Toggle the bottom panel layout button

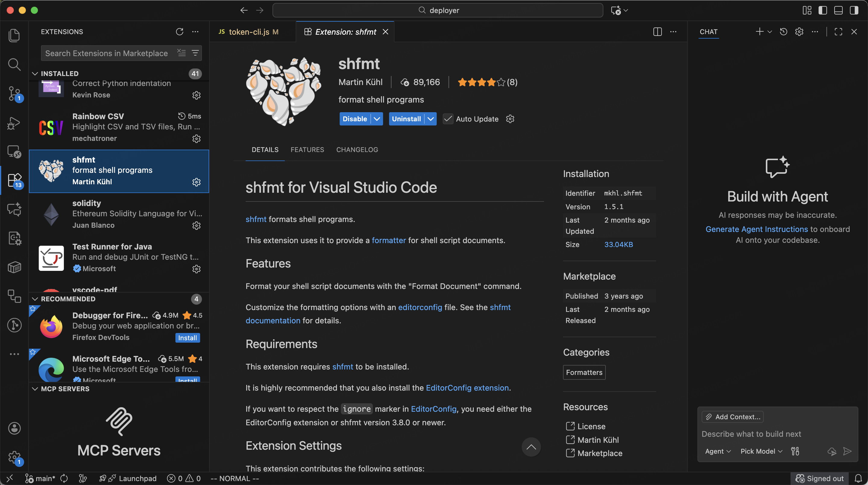click(838, 11)
